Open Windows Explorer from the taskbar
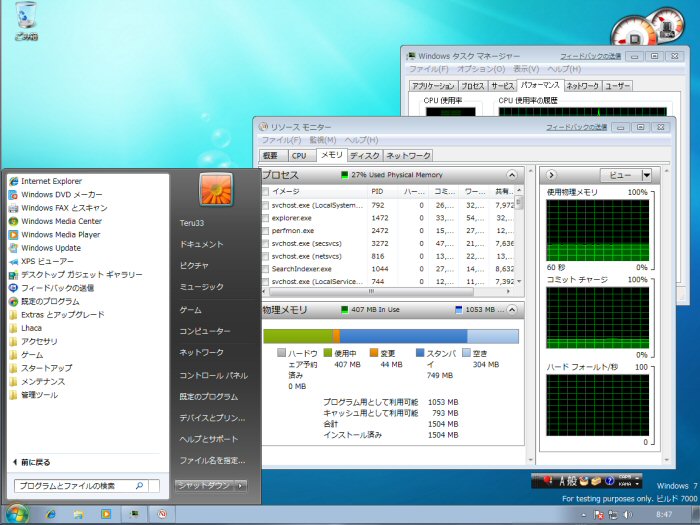Viewport: 700px width, 525px height. coord(79,514)
